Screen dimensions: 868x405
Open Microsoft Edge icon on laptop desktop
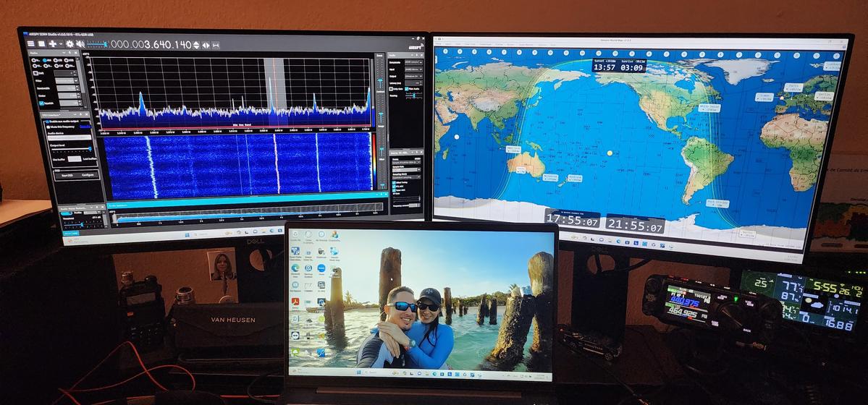coord(295,268)
